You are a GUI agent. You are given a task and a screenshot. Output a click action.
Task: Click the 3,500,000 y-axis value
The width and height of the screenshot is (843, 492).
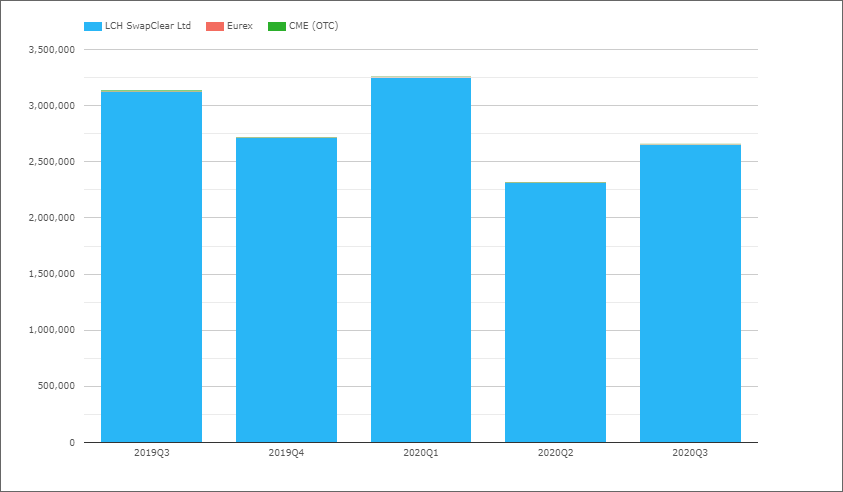point(52,49)
